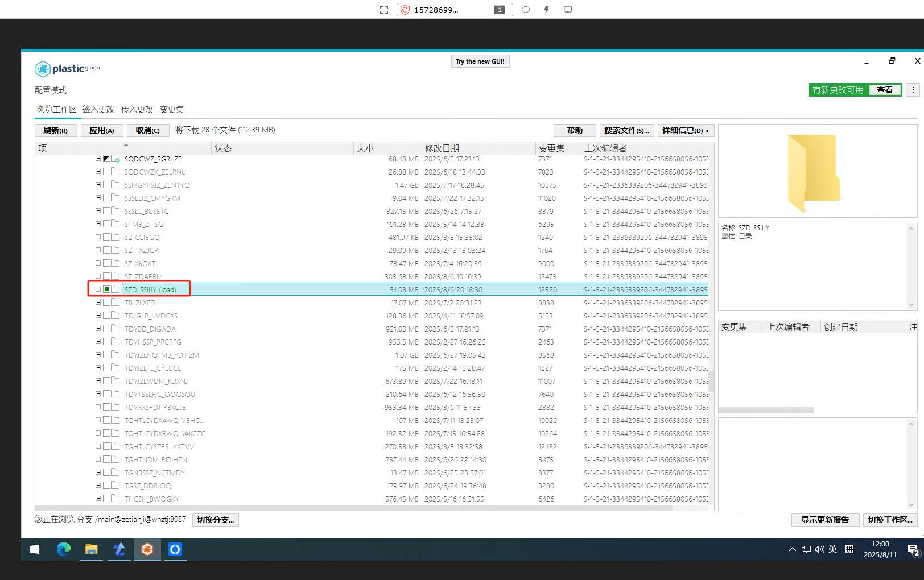Click the folder icon of SZD_SSIIJY
Viewport: 924px width, 580px height.
(115, 289)
